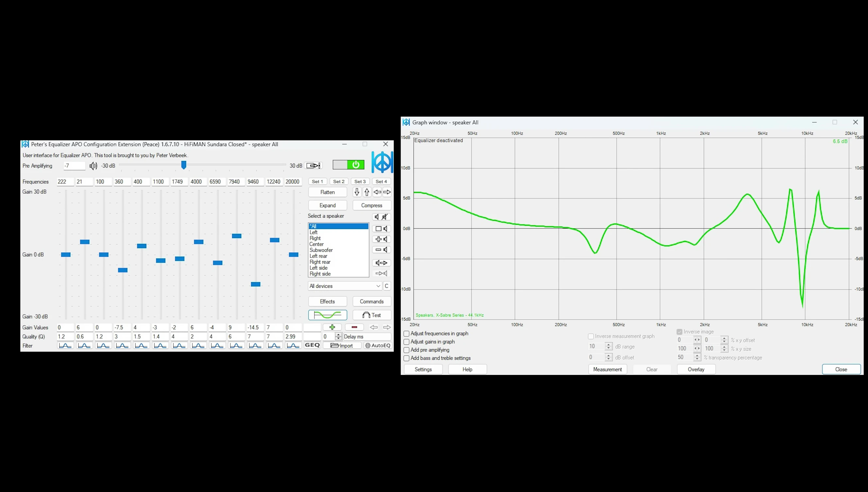Click the filter type icon under the 4000 Hz column
This screenshot has width=868, height=492.
pos(198,346)
